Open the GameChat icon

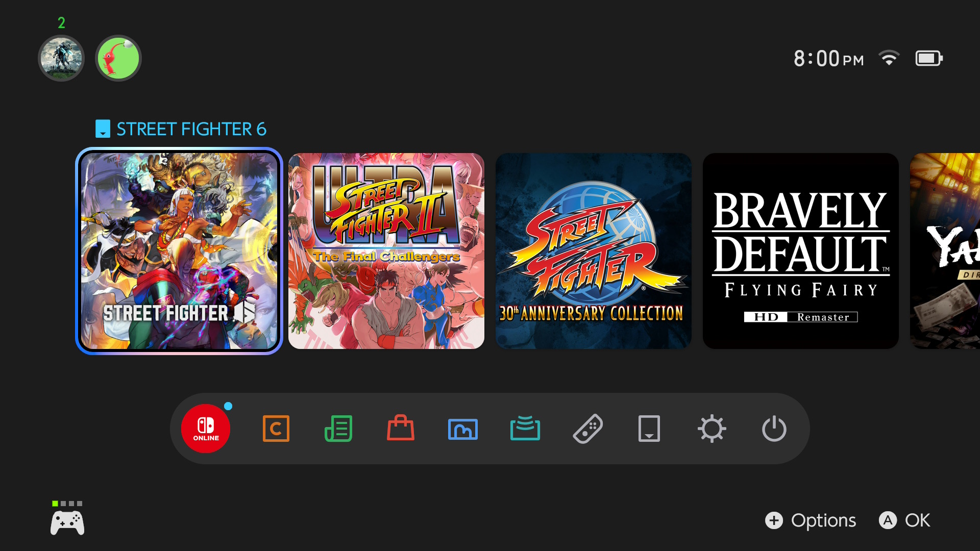tap(276, 429)
